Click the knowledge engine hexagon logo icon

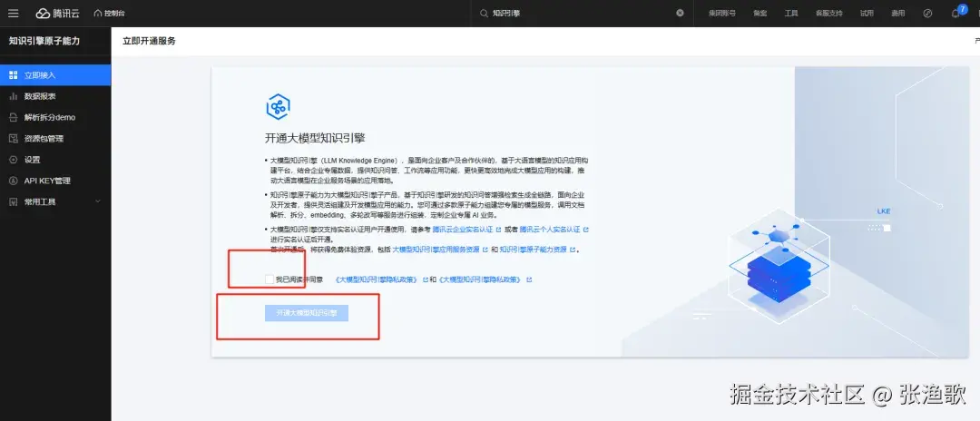(278, 107)
